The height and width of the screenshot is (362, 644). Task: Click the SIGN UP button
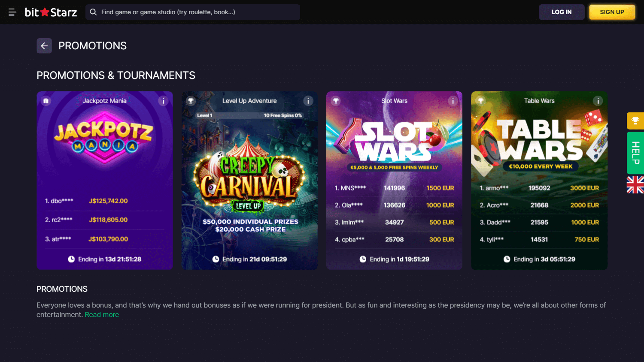pos(612,12)
